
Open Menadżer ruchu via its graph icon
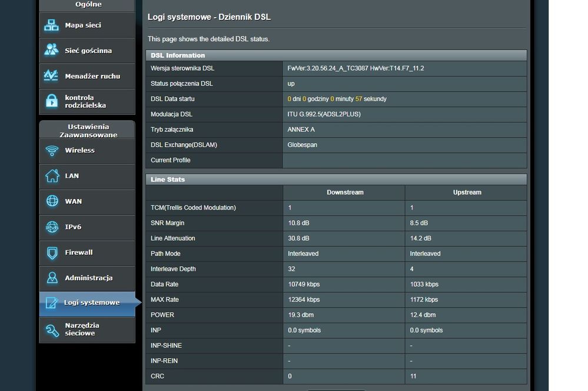(x=52, y=76)
